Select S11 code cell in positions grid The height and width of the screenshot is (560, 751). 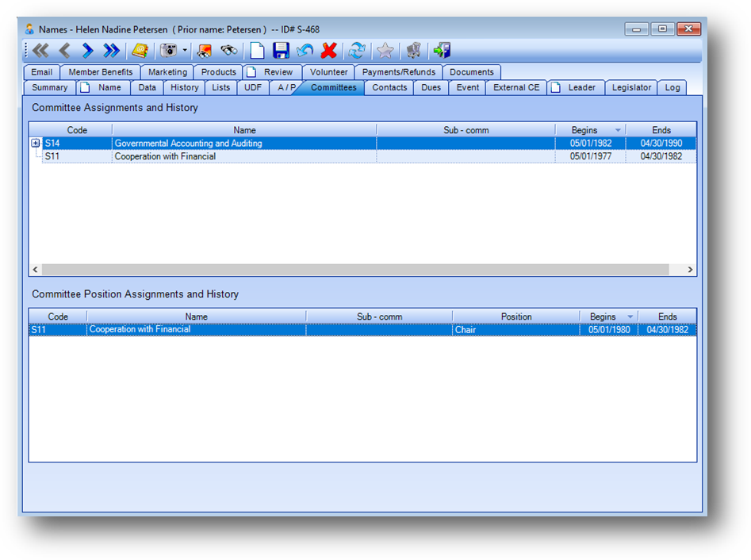pyautogui.click(x=58, y=330)
